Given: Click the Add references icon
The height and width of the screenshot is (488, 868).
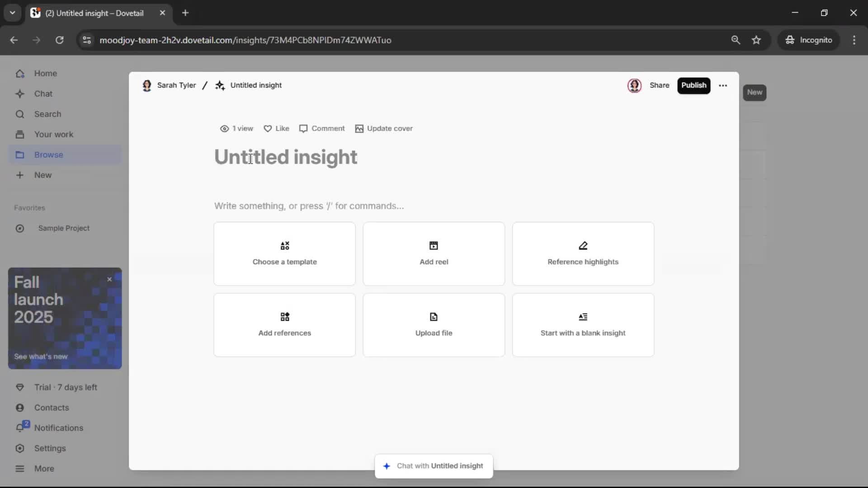Looking at the screenshot, I should click(x=285, y=317).
